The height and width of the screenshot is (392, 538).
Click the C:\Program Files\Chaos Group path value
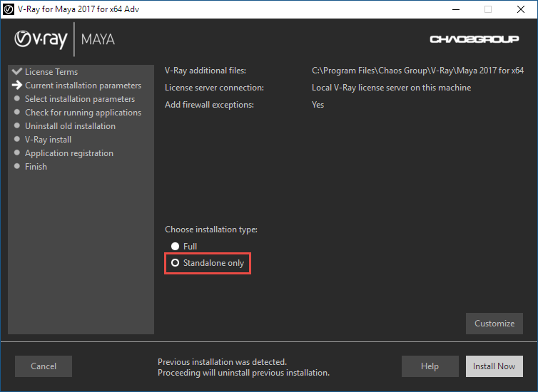417,71
